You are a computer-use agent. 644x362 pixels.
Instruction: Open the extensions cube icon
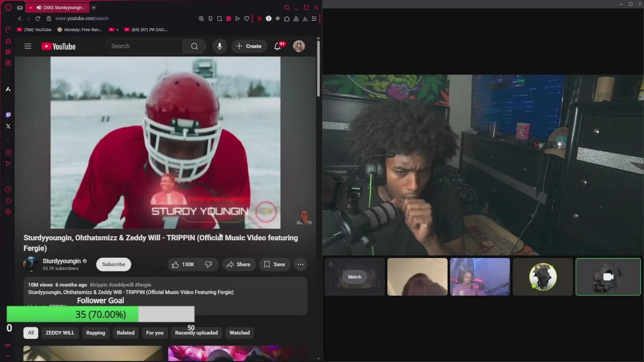pyautogui.click(x=287, y=19)
